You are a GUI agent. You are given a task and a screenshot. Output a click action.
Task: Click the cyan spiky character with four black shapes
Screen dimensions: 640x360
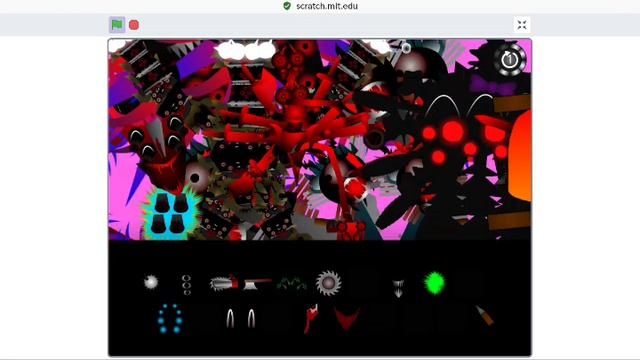point(171,213)
